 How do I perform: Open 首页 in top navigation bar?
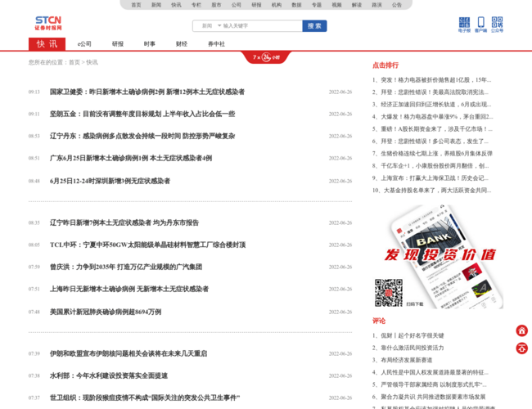click(x=136, y=5)
